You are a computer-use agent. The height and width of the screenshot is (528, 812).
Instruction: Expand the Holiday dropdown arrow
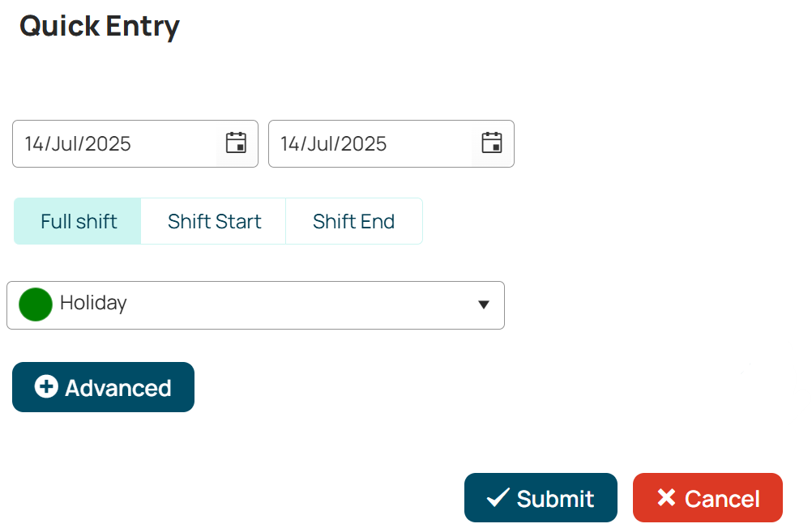click(x=484, y=304)
